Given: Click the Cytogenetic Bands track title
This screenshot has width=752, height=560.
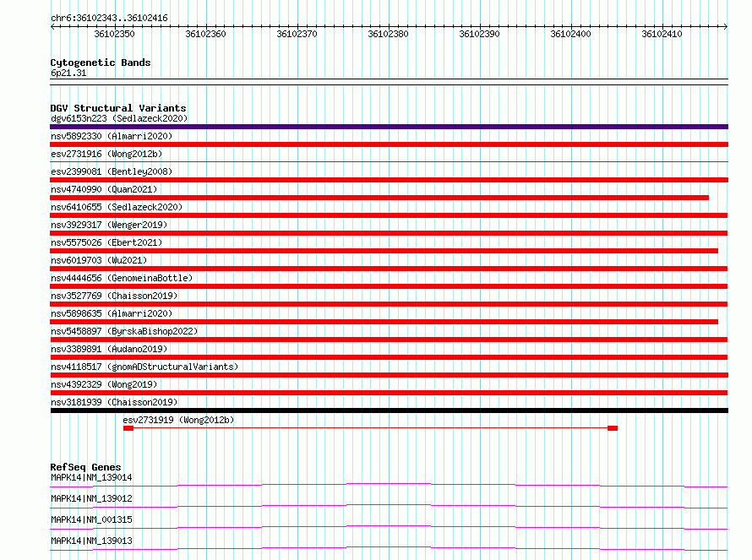Looking at the screenshot, I should pyautogui.click(x=101, y=63).
